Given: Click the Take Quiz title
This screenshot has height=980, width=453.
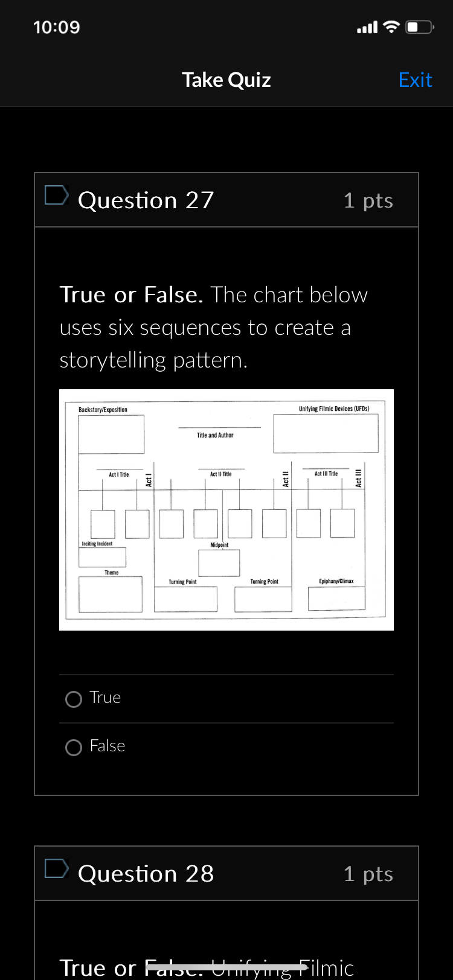Looking at the screenshot, I should click(226, 80).
